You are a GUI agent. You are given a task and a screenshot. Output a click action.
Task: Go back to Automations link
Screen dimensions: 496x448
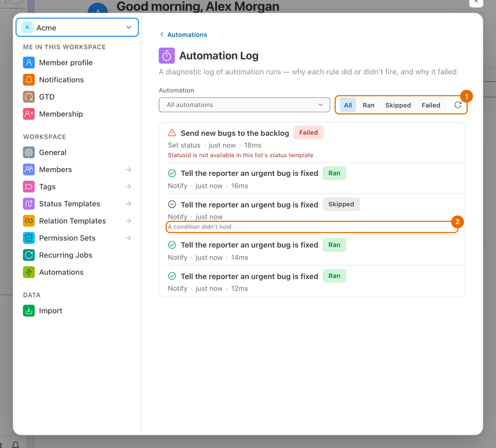[x=184, y=35]
